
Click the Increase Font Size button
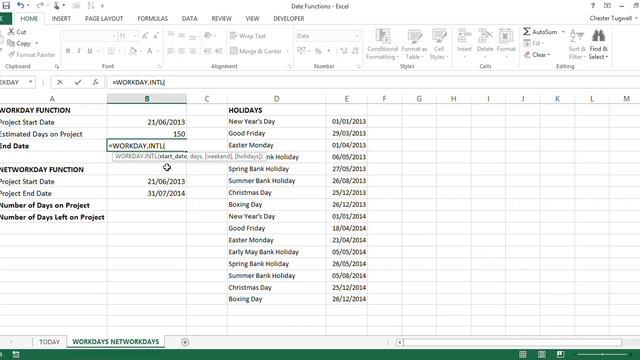pos(145,36)
